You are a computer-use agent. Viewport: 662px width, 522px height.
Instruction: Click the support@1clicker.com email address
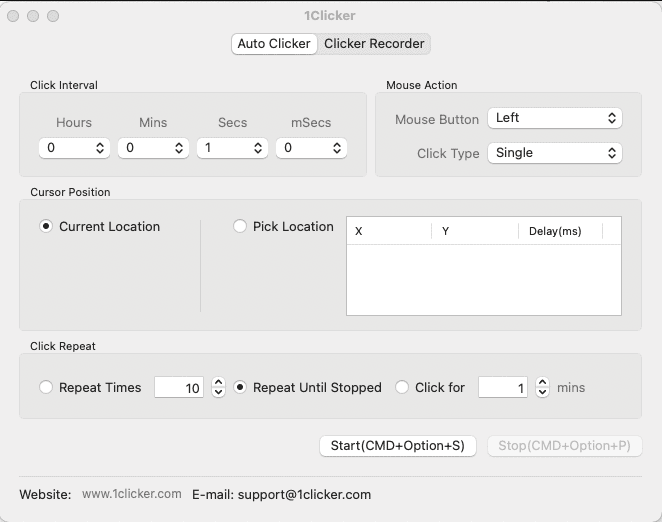click(x=304, y=495)
